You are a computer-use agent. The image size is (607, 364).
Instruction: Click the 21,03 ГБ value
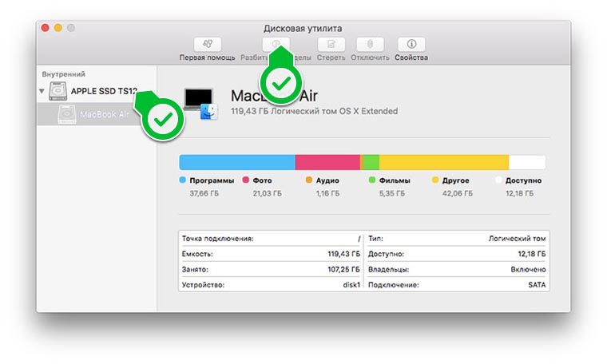[x=267, y=193]
